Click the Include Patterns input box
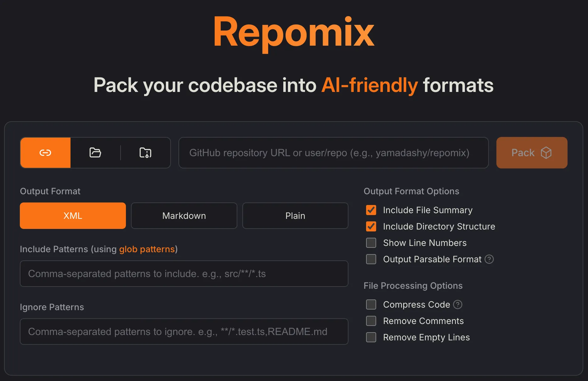 (x=184, y=274)
